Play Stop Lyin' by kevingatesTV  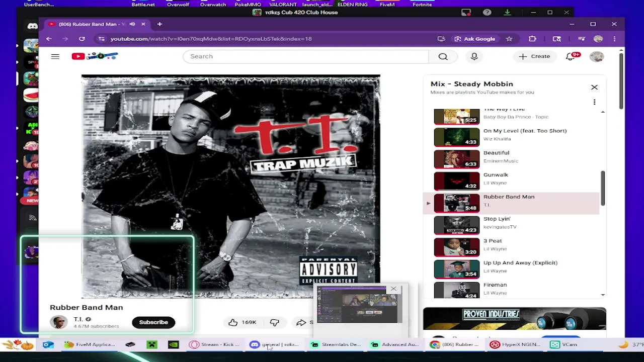pos(512,225)
